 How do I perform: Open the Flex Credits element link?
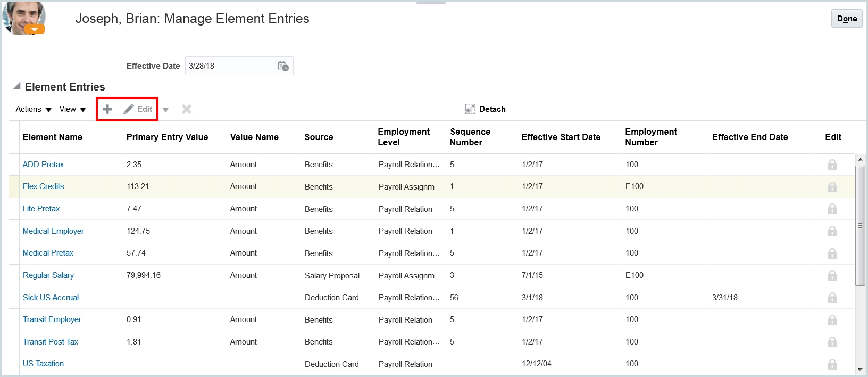[44, 186]
